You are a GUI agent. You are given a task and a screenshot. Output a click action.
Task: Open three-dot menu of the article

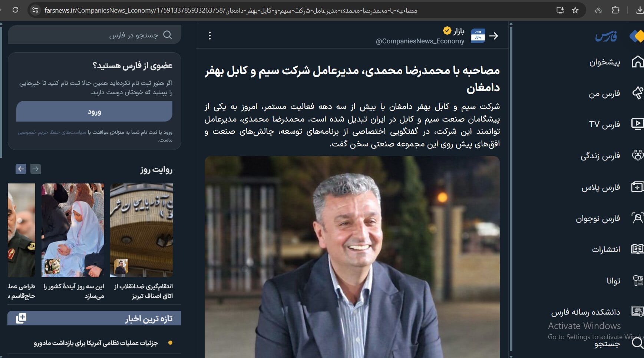click(210, 36)
